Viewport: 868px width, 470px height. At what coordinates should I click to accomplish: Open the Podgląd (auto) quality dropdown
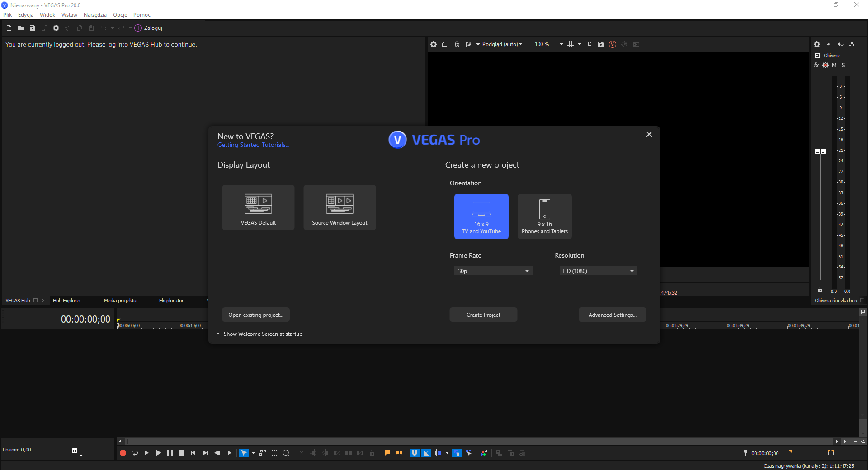pos(502,44)
